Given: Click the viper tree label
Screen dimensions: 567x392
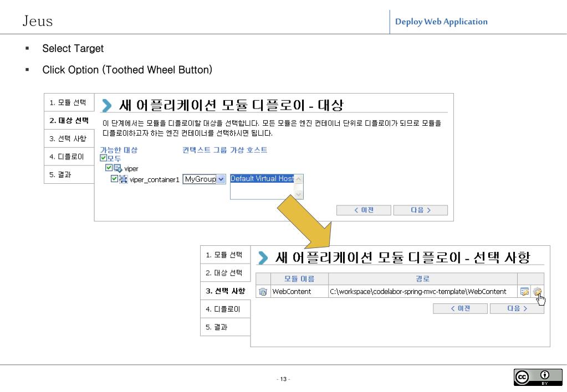Looking at the screenshot, I should pyautogui.click(x=131, y=168).
